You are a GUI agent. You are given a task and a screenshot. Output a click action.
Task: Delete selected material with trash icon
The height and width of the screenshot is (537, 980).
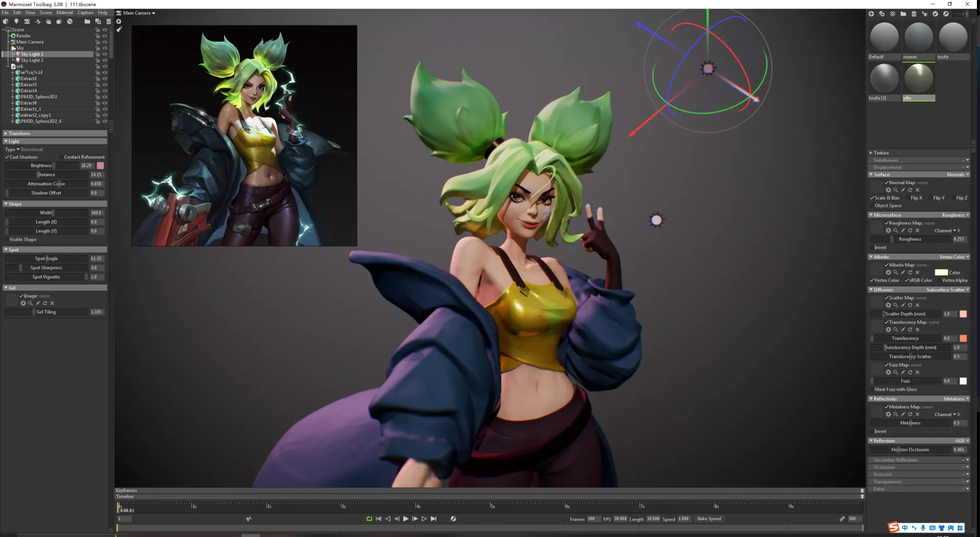pos(914,14)
